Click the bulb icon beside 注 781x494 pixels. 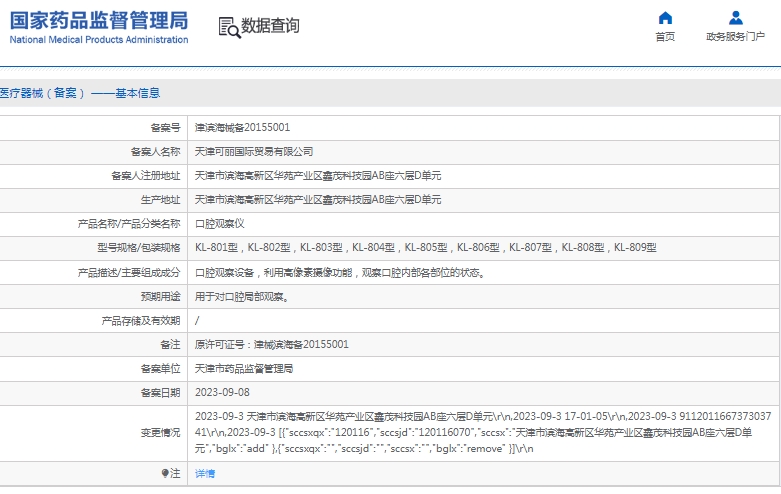[165, 473]
